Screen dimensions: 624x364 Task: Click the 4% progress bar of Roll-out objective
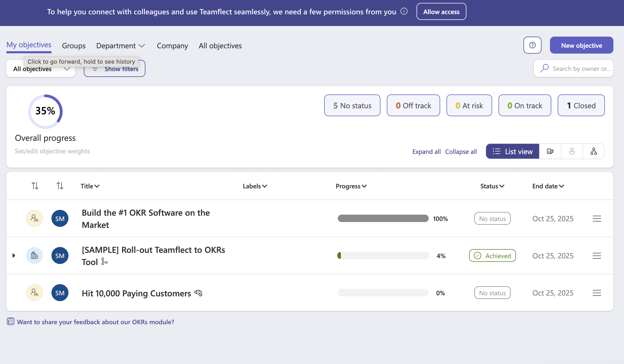(x=383, y=255)
